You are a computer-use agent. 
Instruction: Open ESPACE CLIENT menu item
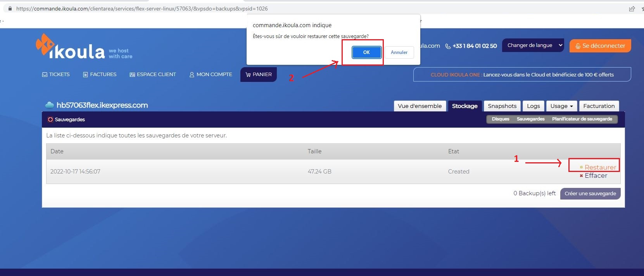coord(153,74)
